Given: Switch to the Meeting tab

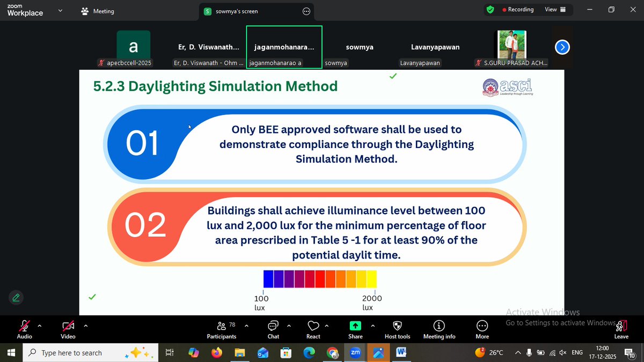Looking at the screenshot, I should pos(97,11).
